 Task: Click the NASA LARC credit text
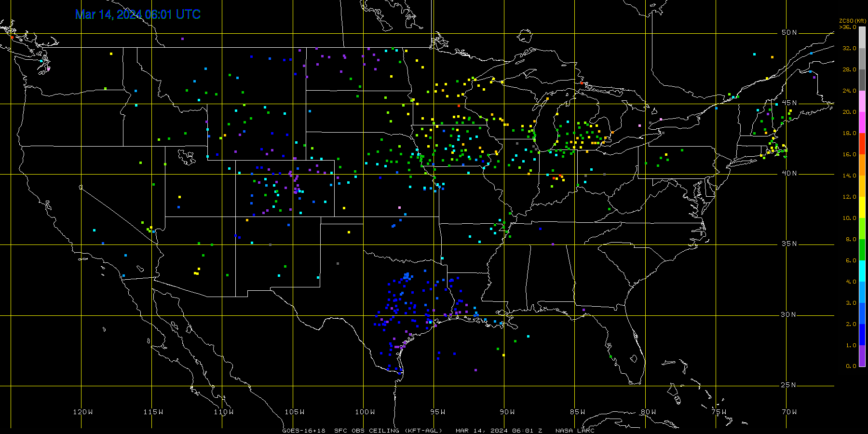click(x=575, y=431)
